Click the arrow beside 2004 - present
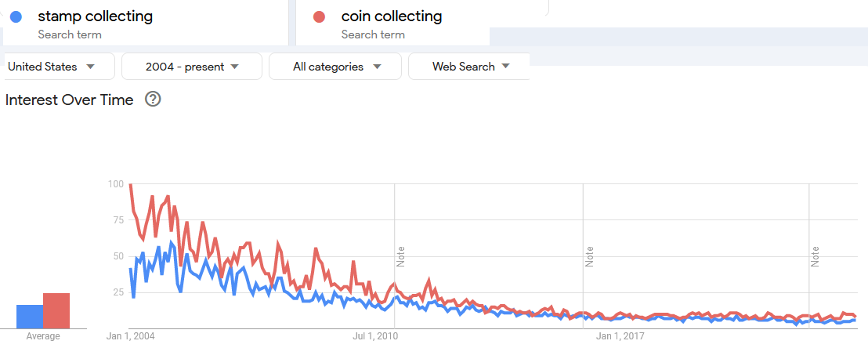Screen dimensions: 868x348 point(234,67)
